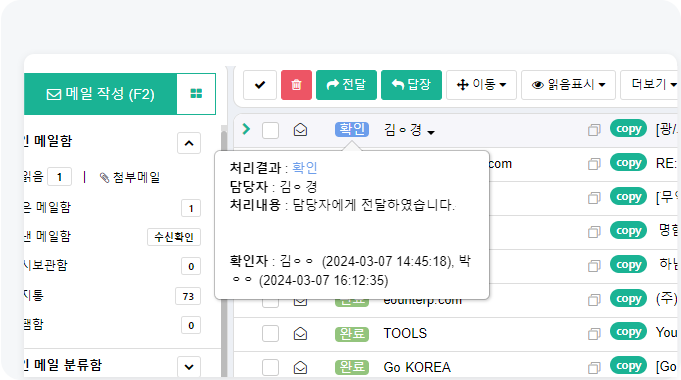Click the copy badge in 김ㅇ경 row
Screen dimensions: 681x380
pos(628,129)
